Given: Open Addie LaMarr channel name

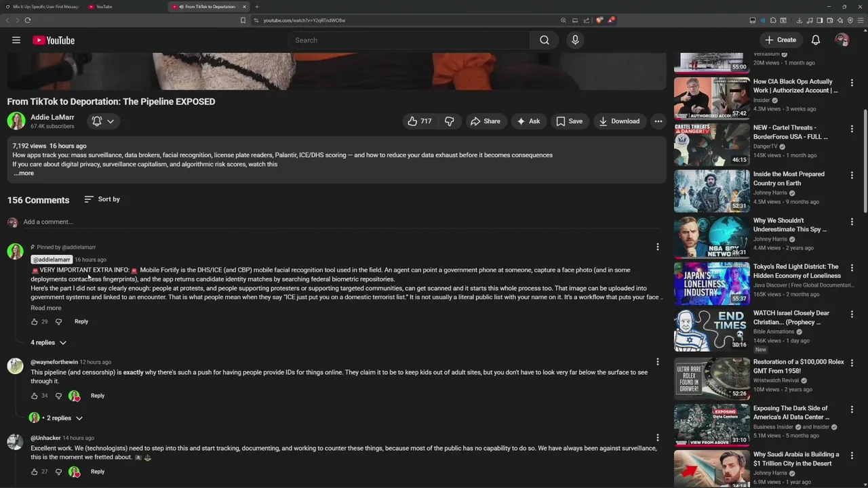Looking at the screenshot, I should (52, 117).
